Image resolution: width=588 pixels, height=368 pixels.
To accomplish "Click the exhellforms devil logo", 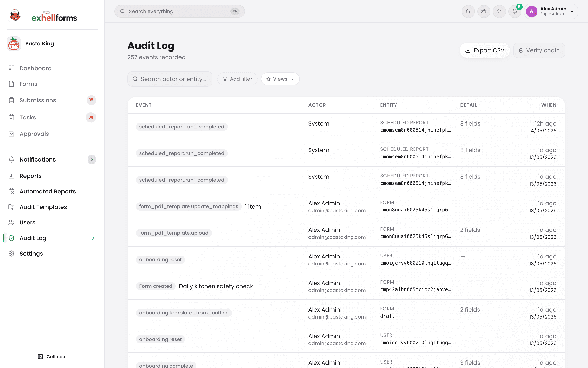I will coord(15,16).
